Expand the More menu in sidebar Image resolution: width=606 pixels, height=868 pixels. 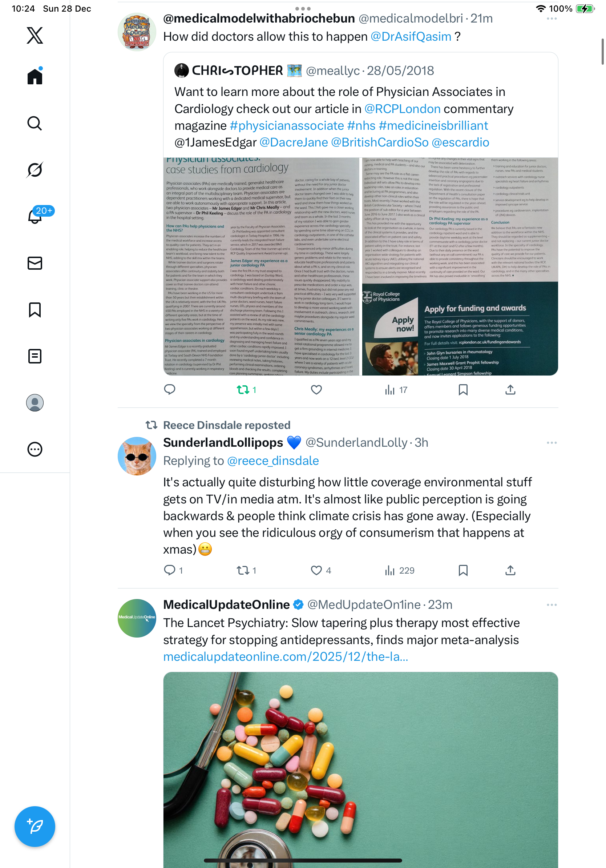[x=35, y=449]
